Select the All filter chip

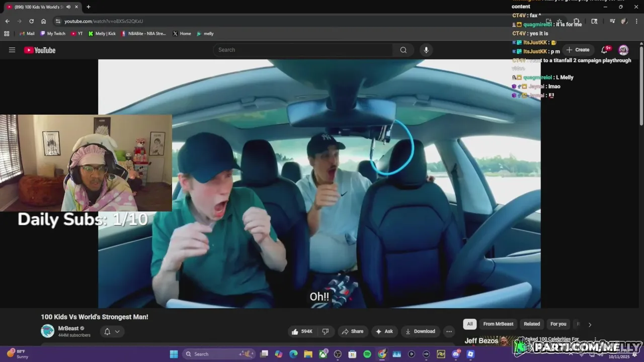pos(469,324)
